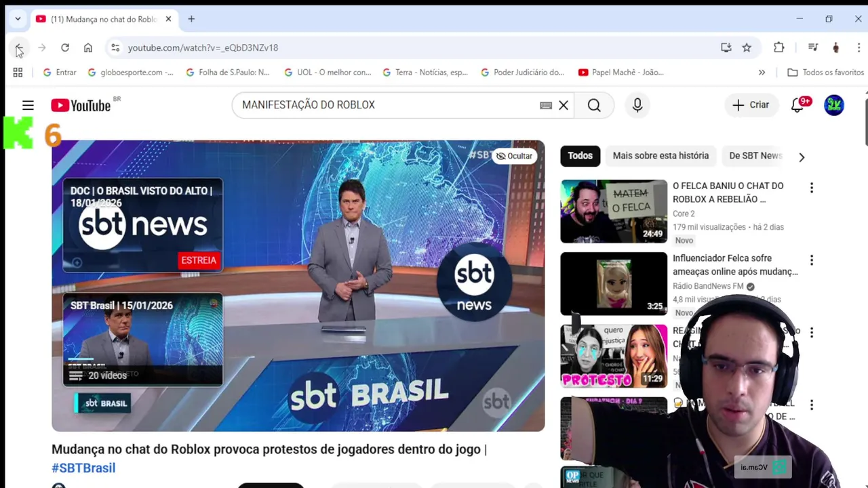Click the video title 'Mudança no chat do Roblox'
Screen dimensions: 868x488
[x=269, y=449]
